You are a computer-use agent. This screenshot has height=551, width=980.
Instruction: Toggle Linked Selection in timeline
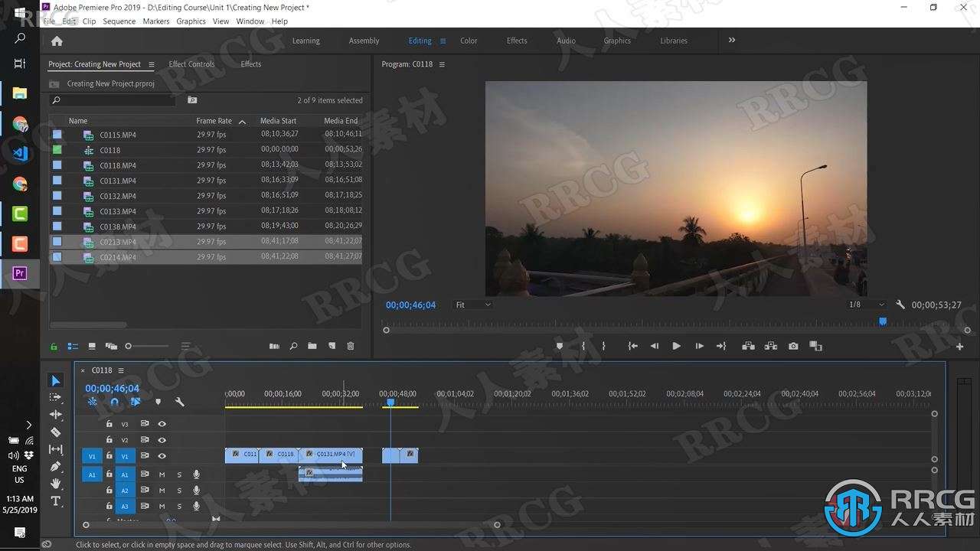[136, 402]
